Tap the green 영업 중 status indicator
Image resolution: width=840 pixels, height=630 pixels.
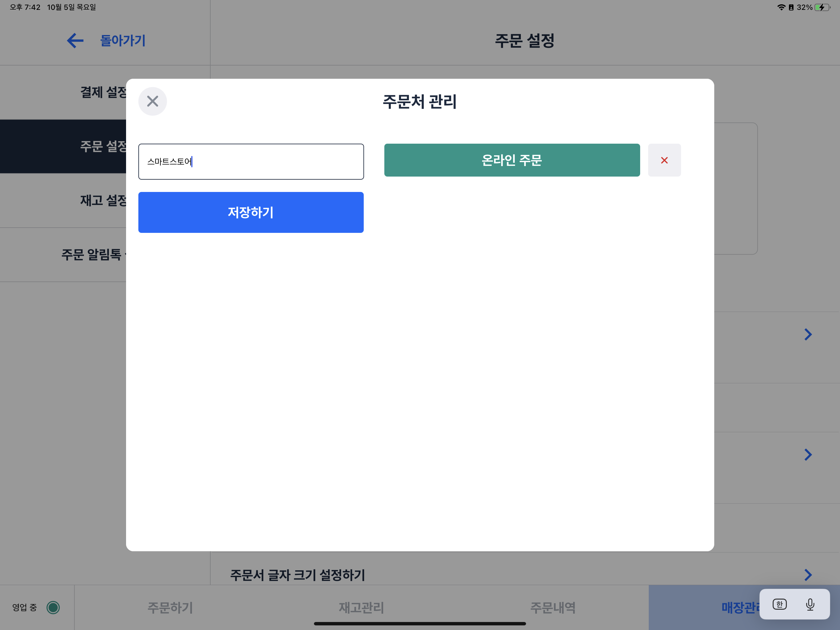point(53,607)
